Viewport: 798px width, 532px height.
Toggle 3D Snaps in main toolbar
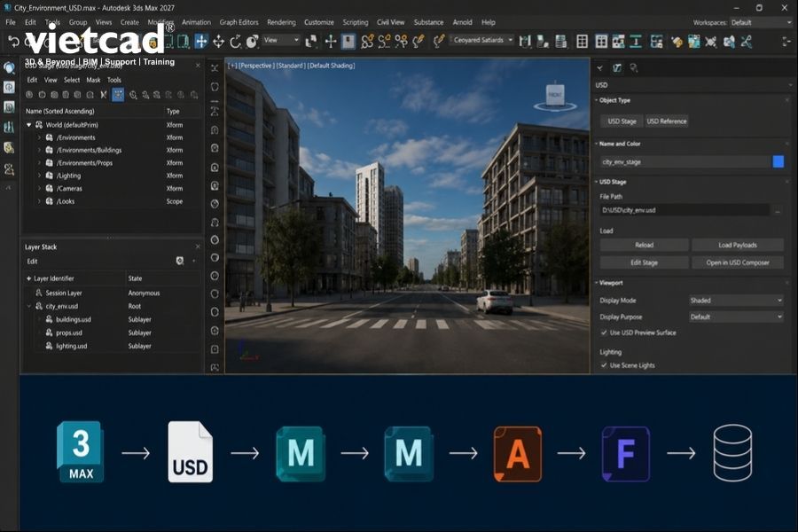click(x=367, y=42)
